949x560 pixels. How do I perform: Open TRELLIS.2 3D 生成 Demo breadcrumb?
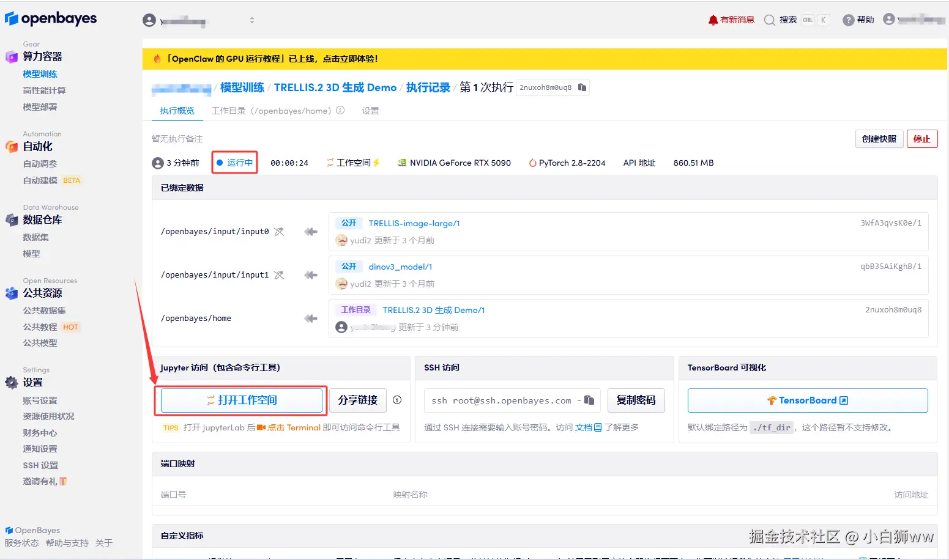click(x=335, y=87)
